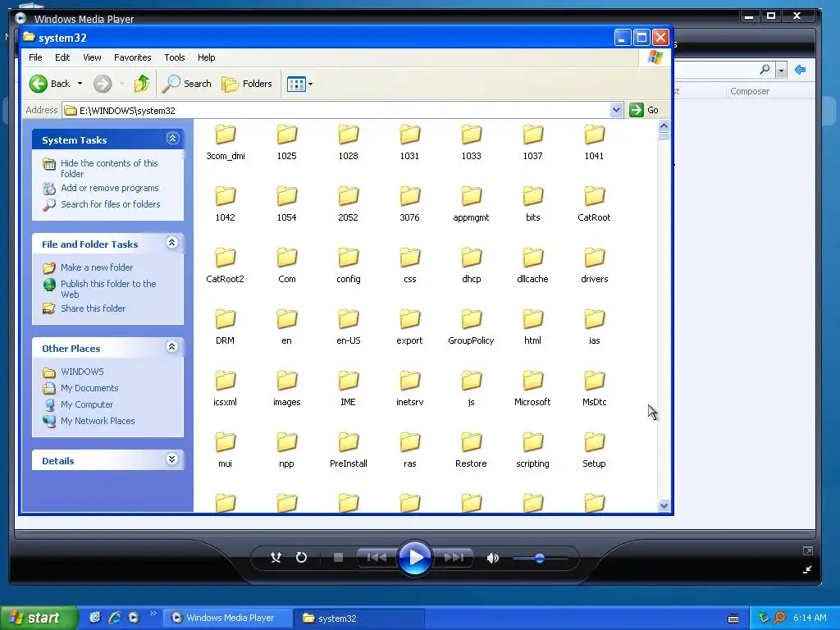Select the DRM folder icon
Screen dimensions: 840x630
pos(226,319)
